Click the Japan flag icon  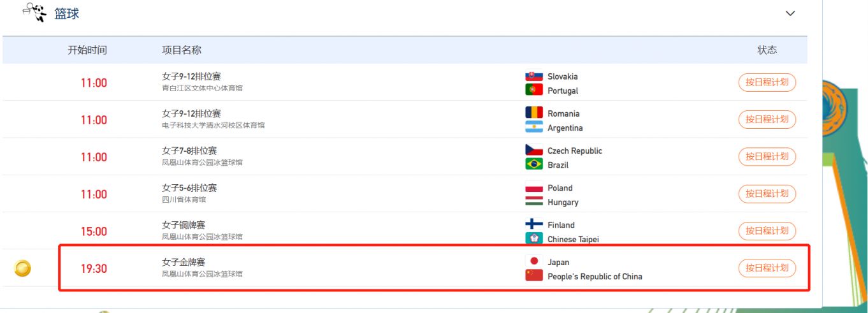534,261
